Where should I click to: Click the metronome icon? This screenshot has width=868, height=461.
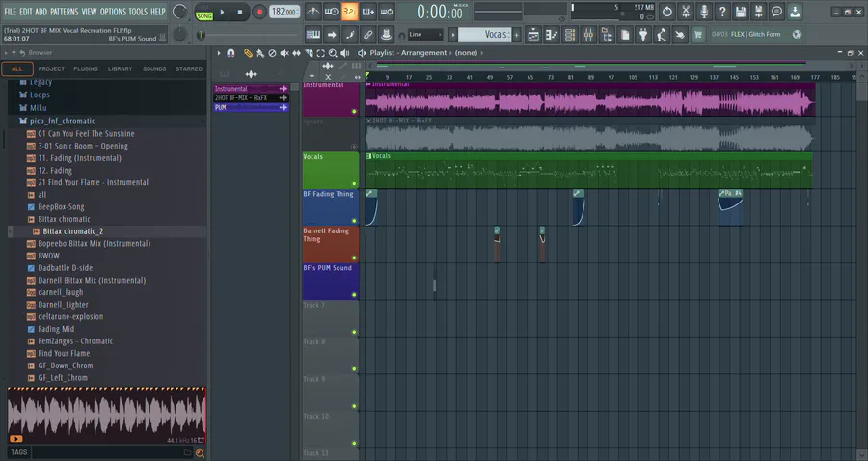(x=312, y=12)
